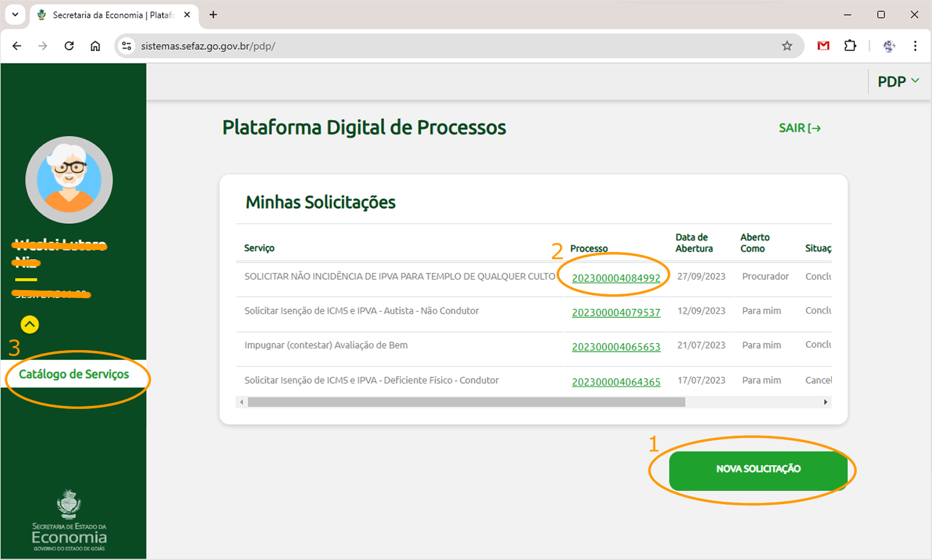Open the browser tab list dropdown arrow

pos(15,15)
